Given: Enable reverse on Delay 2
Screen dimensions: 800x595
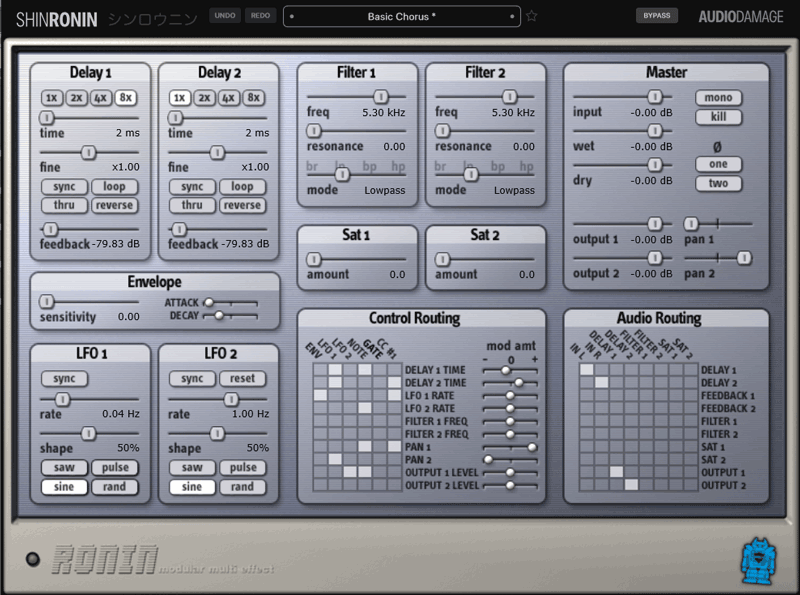Looking at the screenshot, I should coord(242,205).
